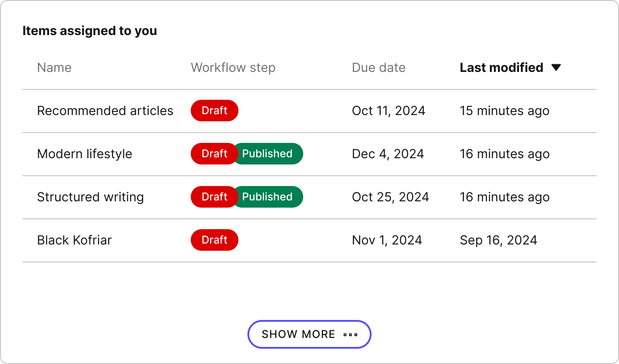Click the ellipsis icon in Show More
619x364 pixels.
click(x=350, y=335)
